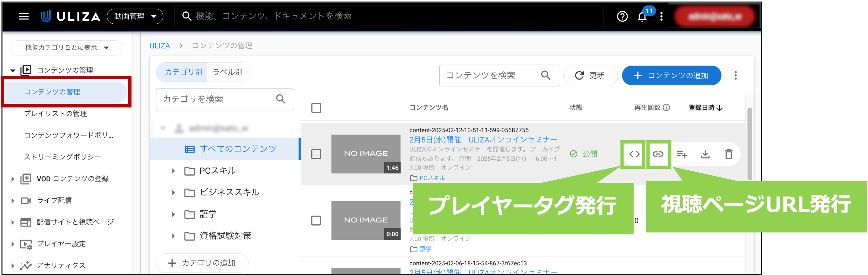Focus the カテゴリを検索 input
The height and width of the screenshot is (275, 868).
coord(225,99)
